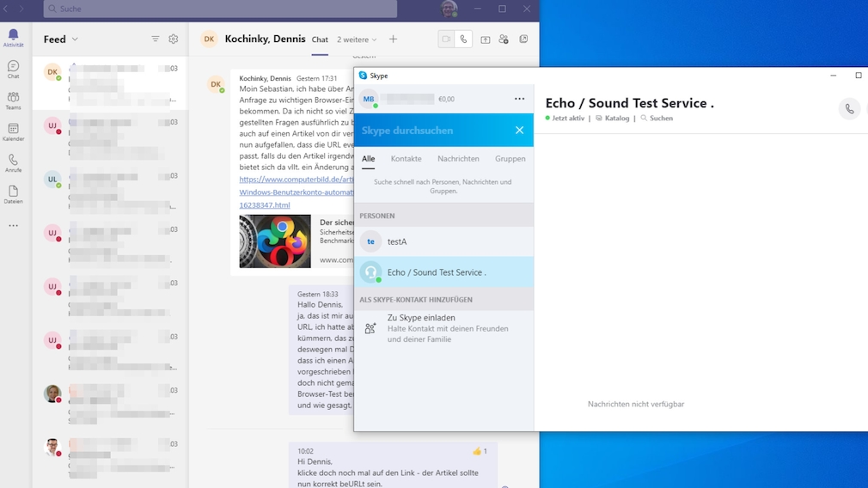Viewport: 868px width, 488px height.
Task: Select the Alle tab in Skype search
Action: [x=368, y=159]
